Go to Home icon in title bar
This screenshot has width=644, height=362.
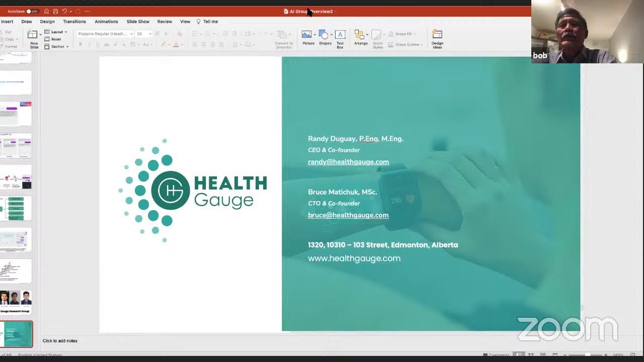(46, 11)
